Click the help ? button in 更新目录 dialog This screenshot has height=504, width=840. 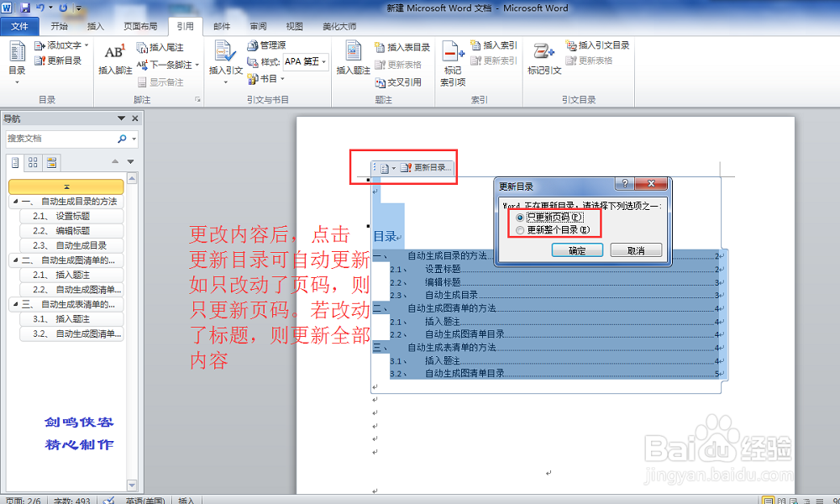coord(624,184)
